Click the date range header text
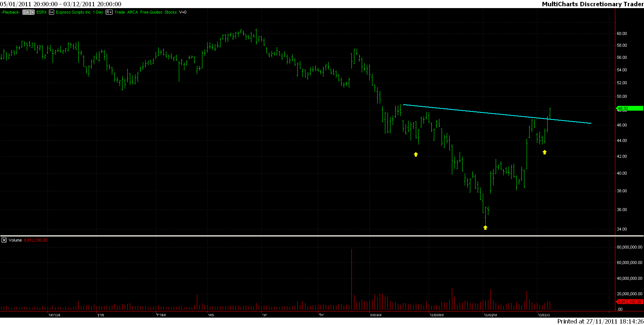Screen dimensions: 644x325 point(61,4)
